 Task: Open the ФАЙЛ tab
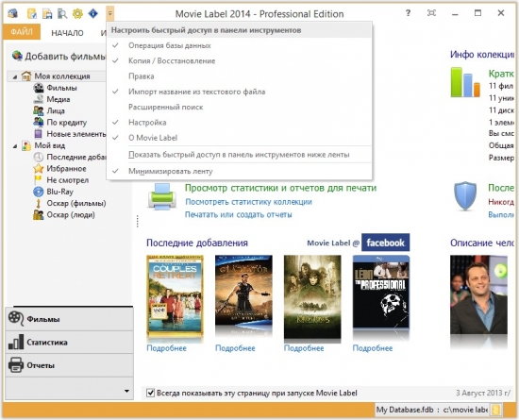tap(22, 32)
